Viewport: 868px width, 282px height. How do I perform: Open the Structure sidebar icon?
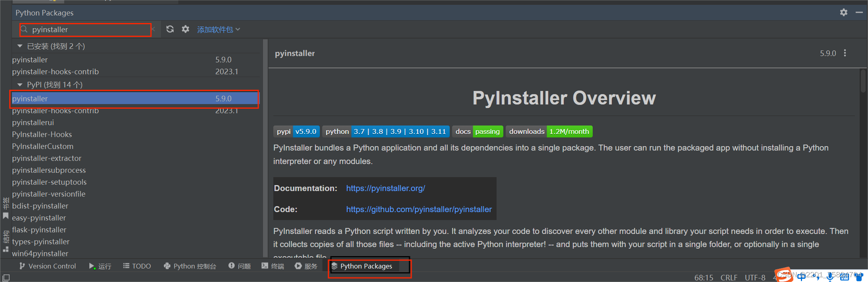[x=6, y=249]
